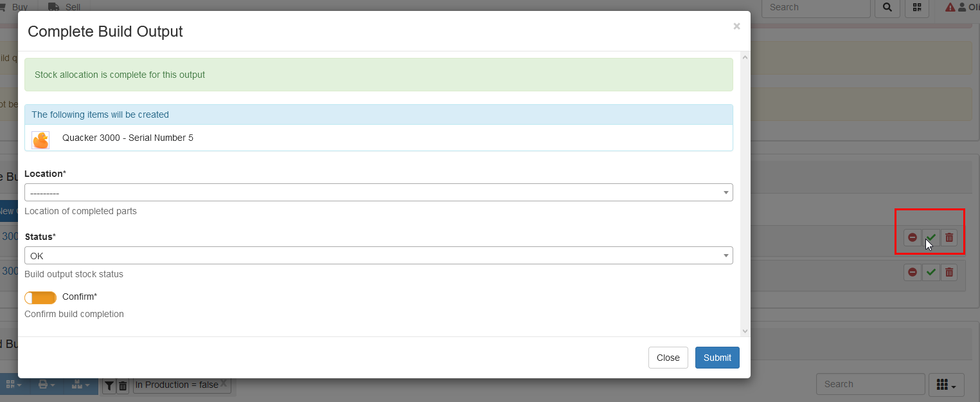Image resolution: width=980 pixels, height=402 pixels.
Task: Click the filter funnel icon
Action: 109,385
